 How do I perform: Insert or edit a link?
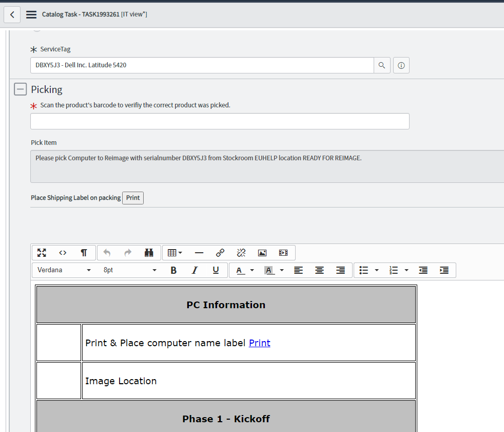click(x=220, y=253)
